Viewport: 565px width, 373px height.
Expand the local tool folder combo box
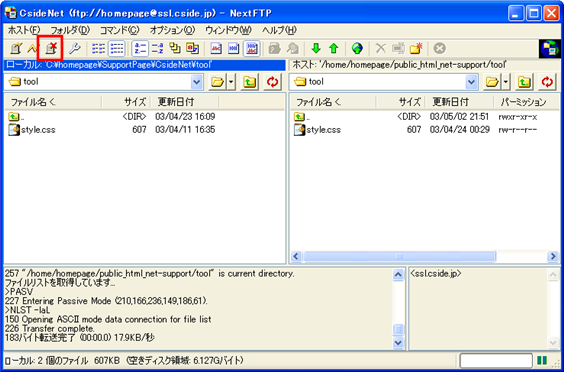tap(196, 82)
